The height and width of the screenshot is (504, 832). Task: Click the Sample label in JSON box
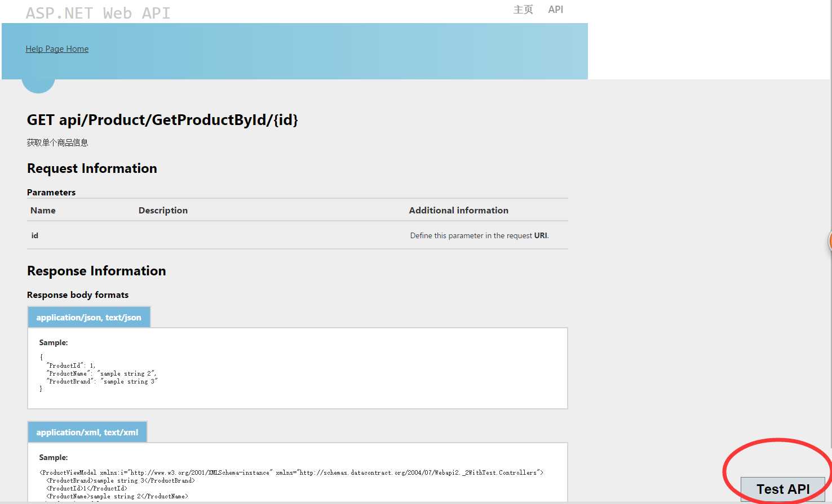[54, 342]
